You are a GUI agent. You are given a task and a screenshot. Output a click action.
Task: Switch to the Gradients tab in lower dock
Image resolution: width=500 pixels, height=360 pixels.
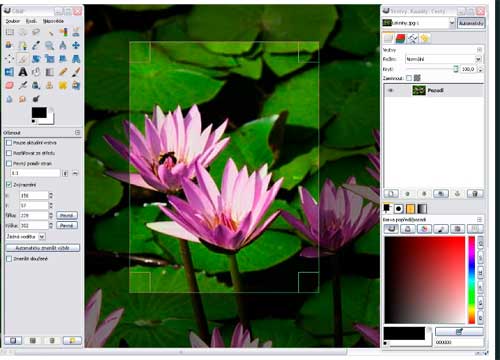(422, 209)
